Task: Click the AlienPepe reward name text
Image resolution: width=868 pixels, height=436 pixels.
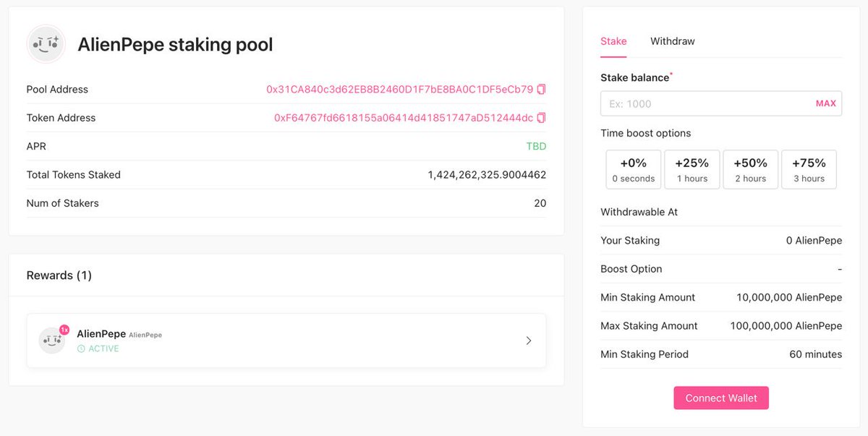Action: tap(101, 334)
